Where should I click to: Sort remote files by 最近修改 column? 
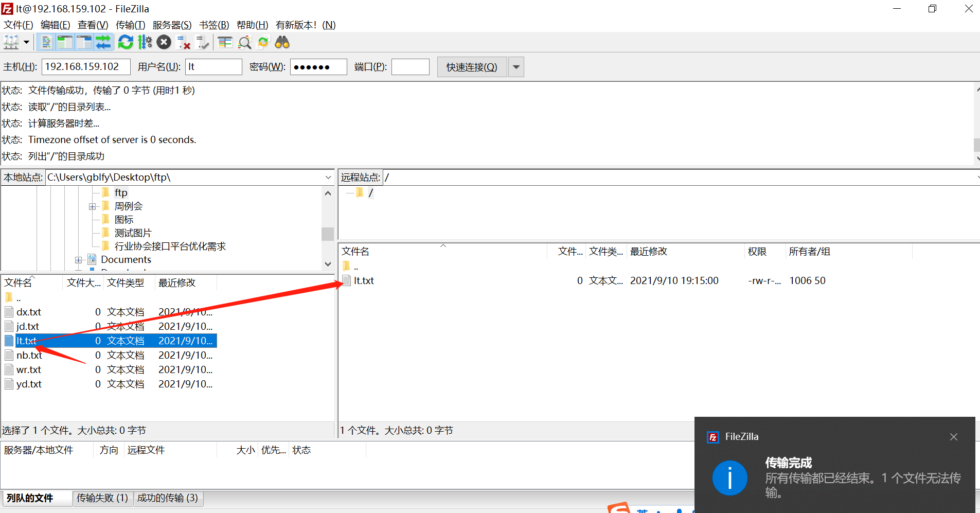(649, 251)
